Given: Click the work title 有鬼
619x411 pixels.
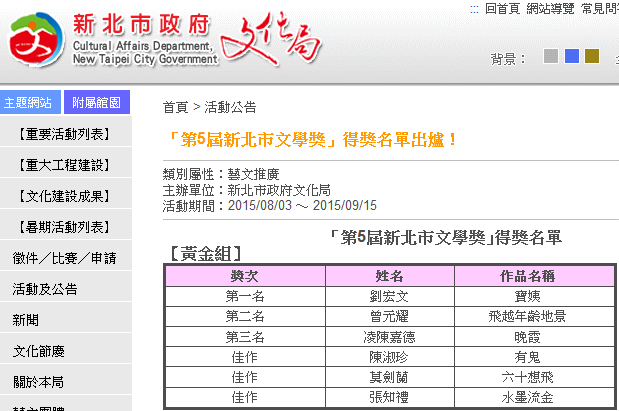Looking at the screenshot, I should [x=527, y=357].
